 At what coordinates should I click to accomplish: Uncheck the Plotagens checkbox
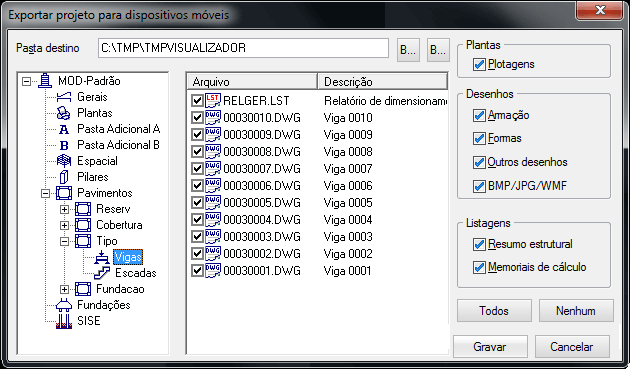coord(479,65)
